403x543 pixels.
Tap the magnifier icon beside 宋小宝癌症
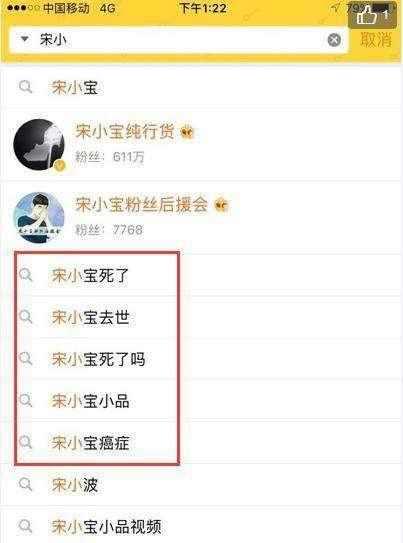coord(26,442)
